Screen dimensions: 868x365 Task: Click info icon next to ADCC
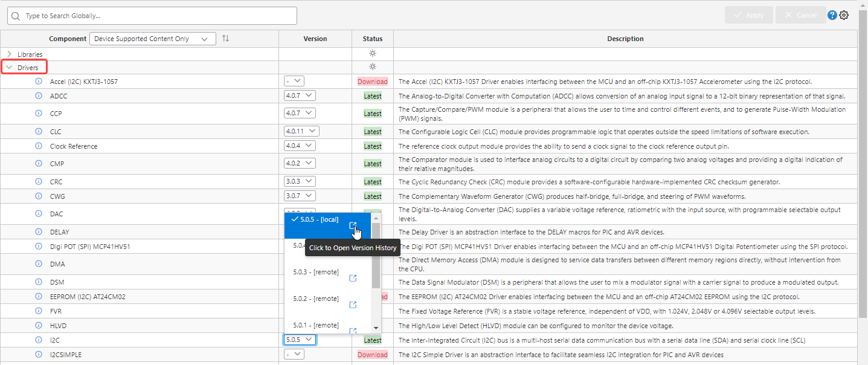tap(38, 95)
